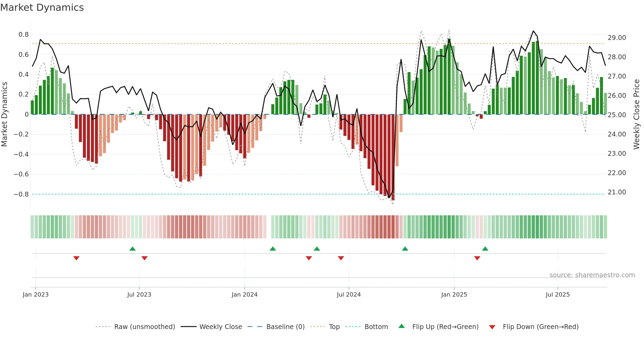
Task: Click the last green flip-up triangle after Jan 2025
Action: [x=485, y=249]
